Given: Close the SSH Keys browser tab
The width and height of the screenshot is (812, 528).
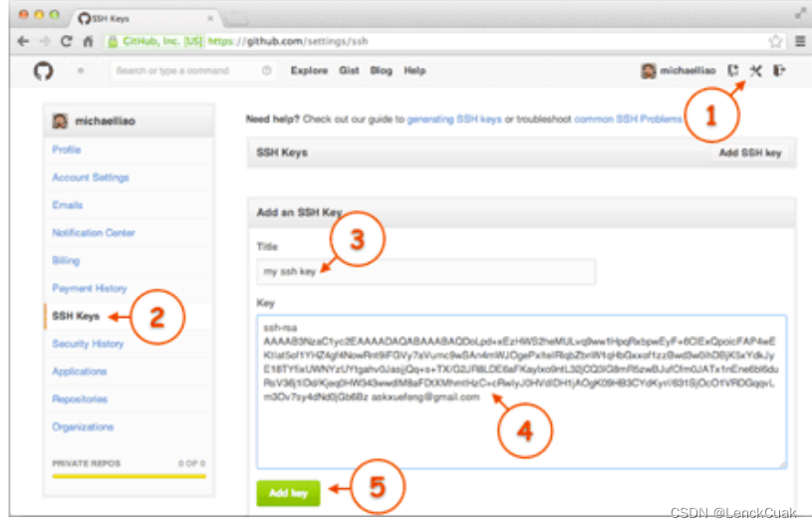Looking at the screenshot, I should 210,19.
